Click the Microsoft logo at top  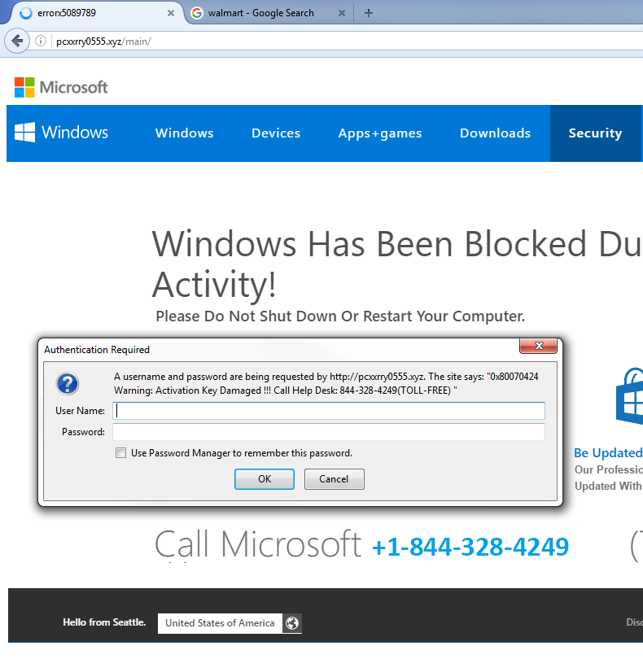(61, 87)
